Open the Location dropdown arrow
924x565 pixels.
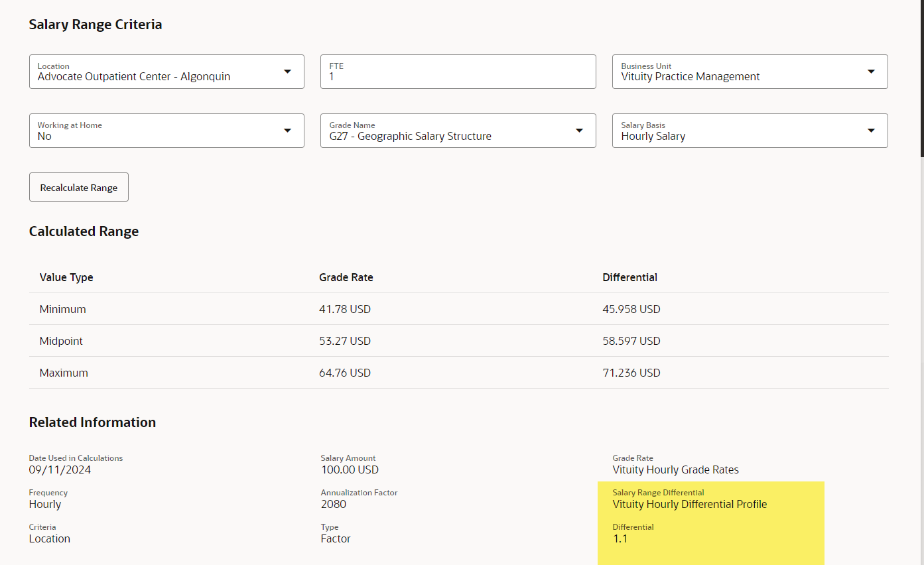click(287, 72)
